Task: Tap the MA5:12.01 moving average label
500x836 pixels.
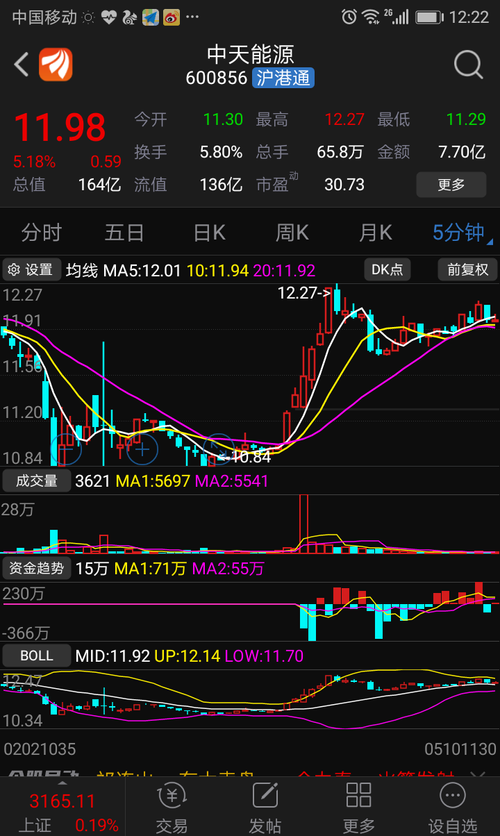Action: [x=142, y=270]
